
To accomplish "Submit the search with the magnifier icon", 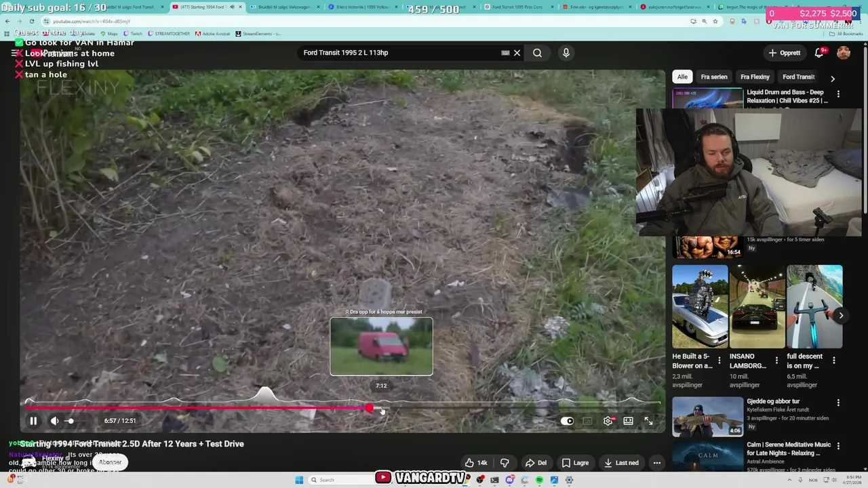I will click(x=537, y=53).
